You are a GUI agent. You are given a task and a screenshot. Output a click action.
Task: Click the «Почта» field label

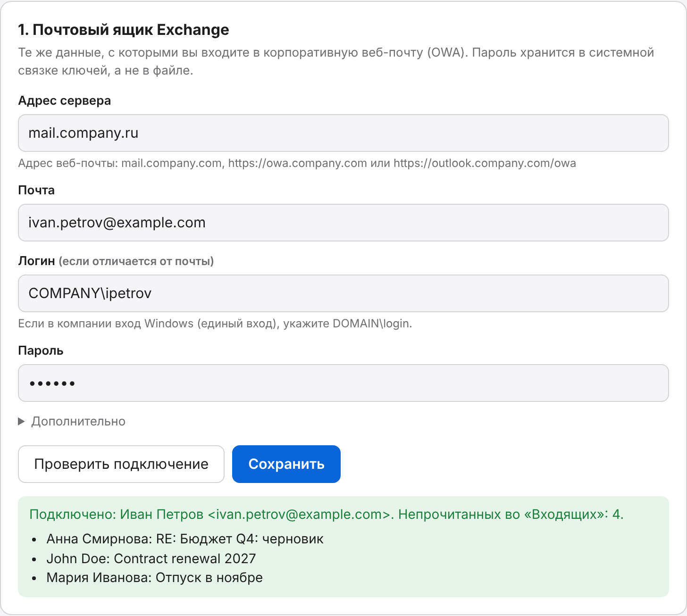(36, 190)
